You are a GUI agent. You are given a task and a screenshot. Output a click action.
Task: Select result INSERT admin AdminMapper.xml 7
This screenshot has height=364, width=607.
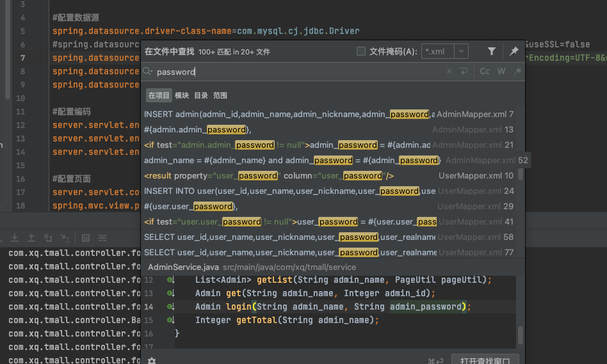coord(329,114)
